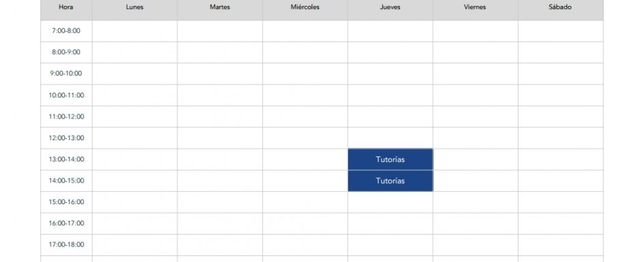Select the 11:00-12:00 time row label

[66, 116]
